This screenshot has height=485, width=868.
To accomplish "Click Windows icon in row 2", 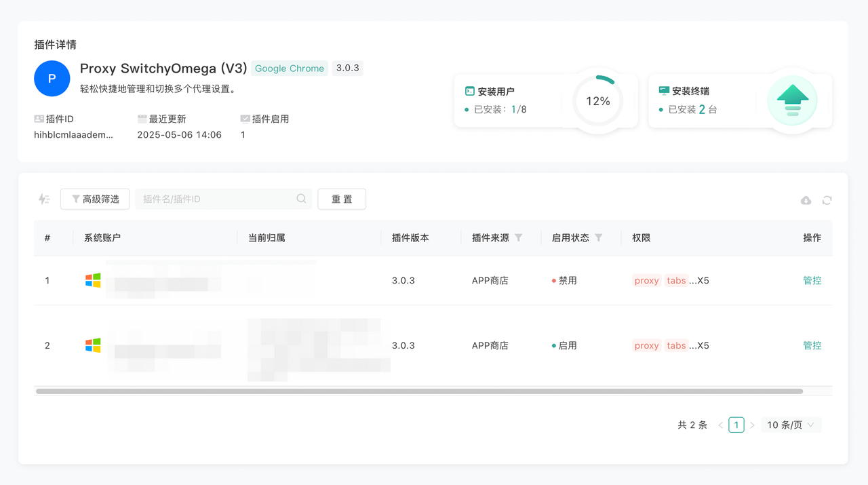I will 93,345.
